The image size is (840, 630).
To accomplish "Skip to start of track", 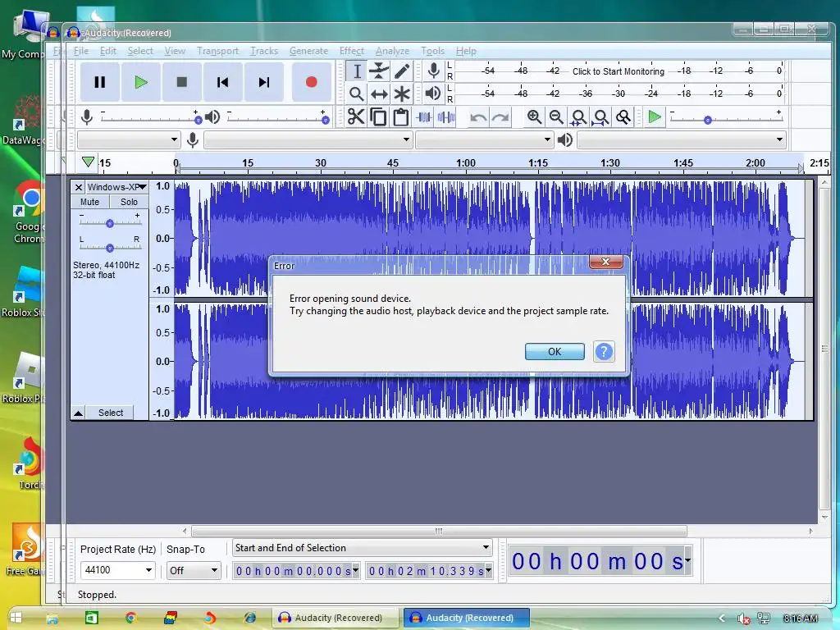I will click(223, 82).
